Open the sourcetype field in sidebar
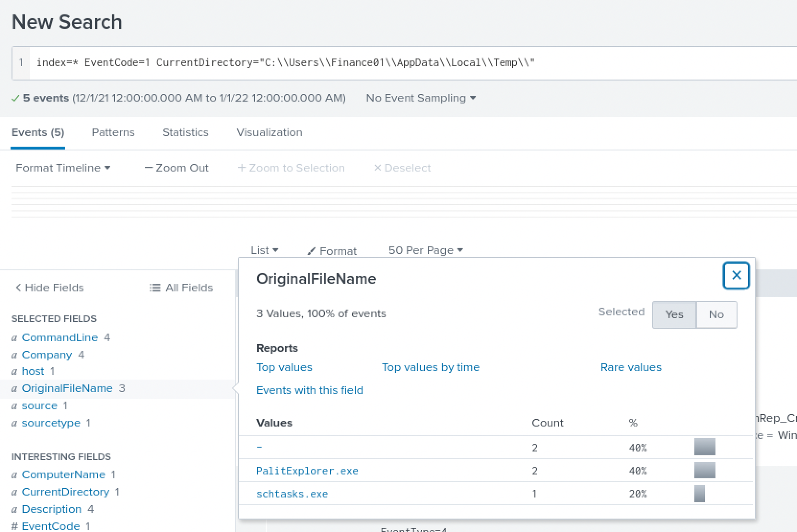Viewport: 797px width, 532px height. [x=51, y=423]
